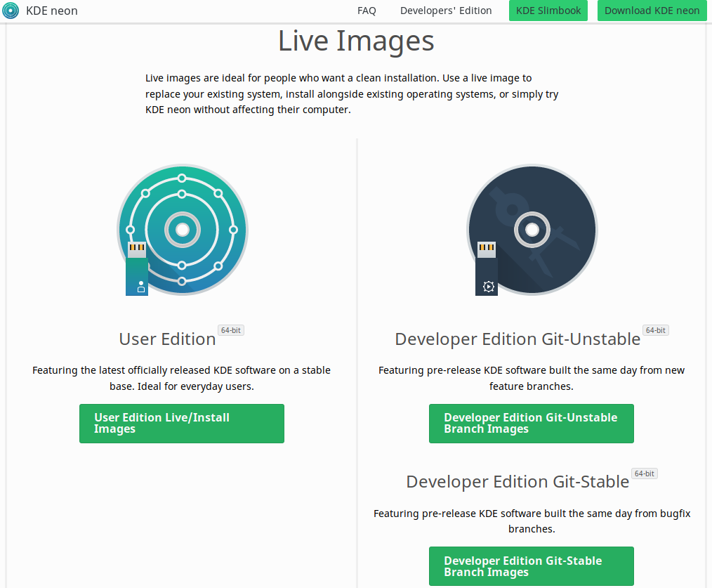
Task: Click text 'Featuring the latest officially released KDE software'
Action: click(154, 370)
